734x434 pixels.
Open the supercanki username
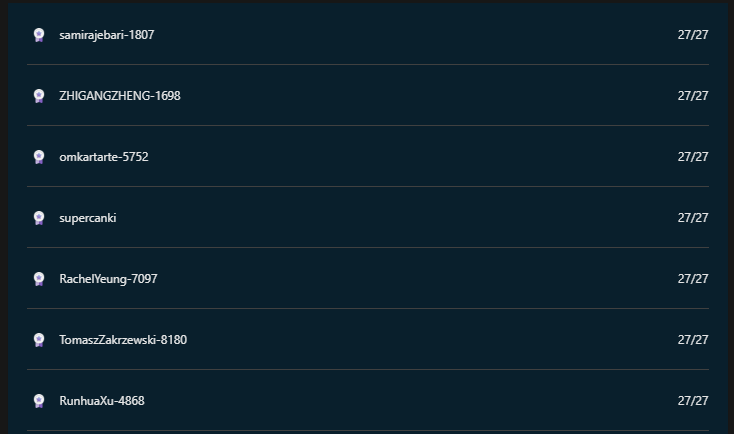(x=88, y=218)
